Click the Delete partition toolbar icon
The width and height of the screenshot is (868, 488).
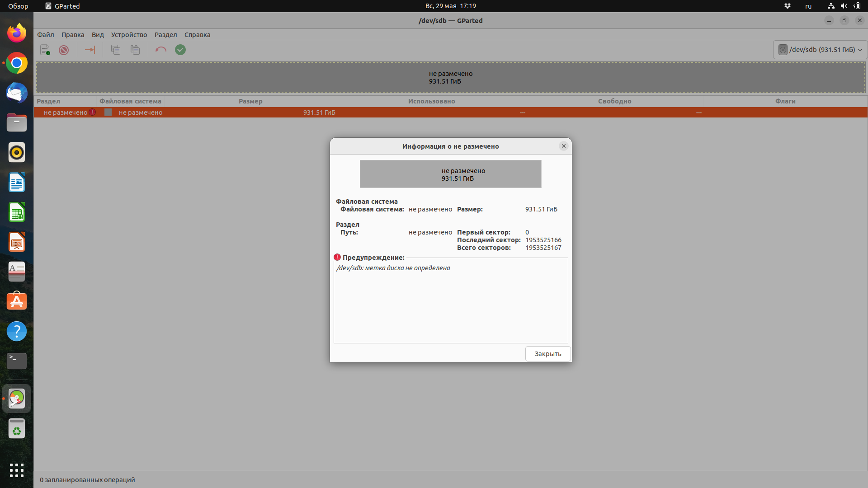click(64, 50)
